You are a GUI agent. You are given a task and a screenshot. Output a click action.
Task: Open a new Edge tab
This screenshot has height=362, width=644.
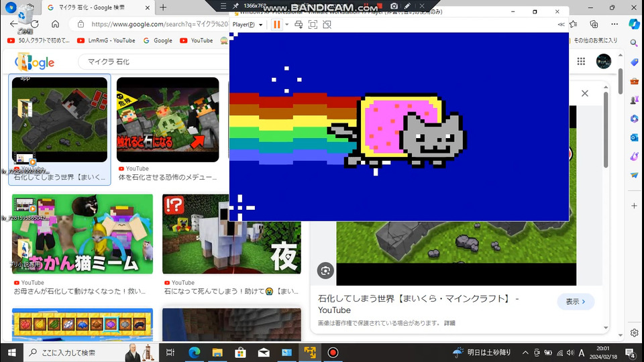click(163, 7)
